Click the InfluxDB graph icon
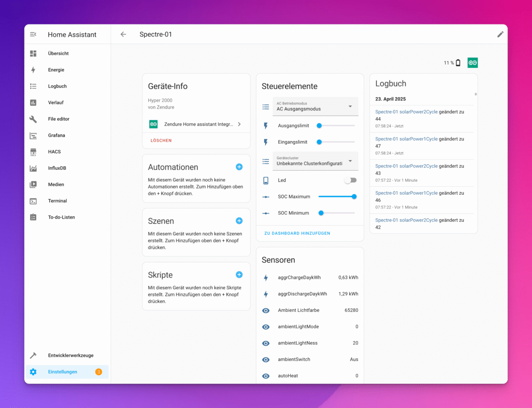This screenshot has width=532, height=408. point(33,169)
